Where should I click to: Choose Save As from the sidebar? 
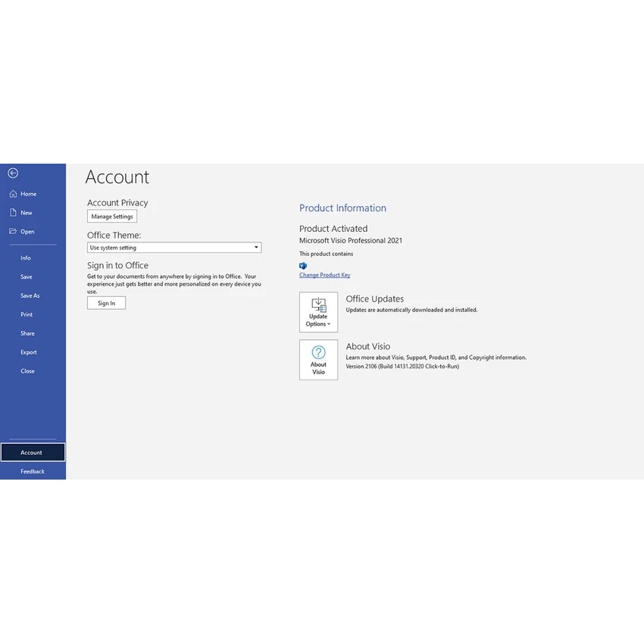(30, 296)
